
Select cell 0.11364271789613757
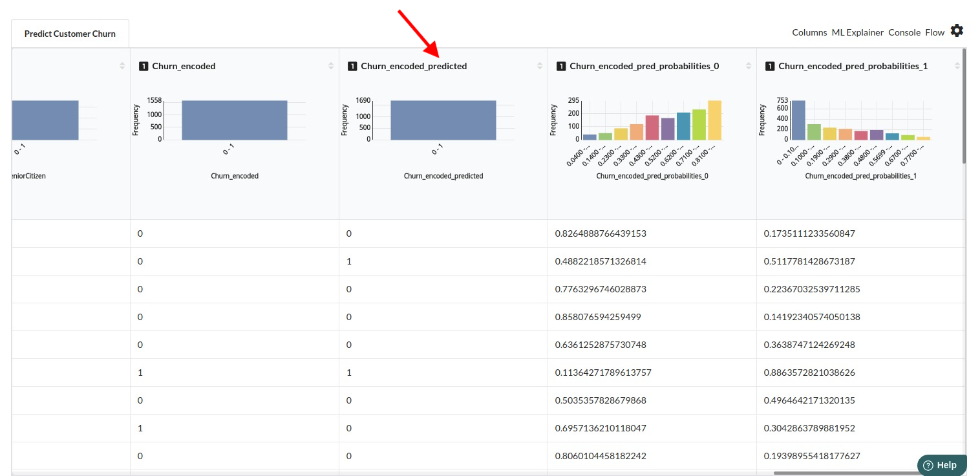coord(652,373)
